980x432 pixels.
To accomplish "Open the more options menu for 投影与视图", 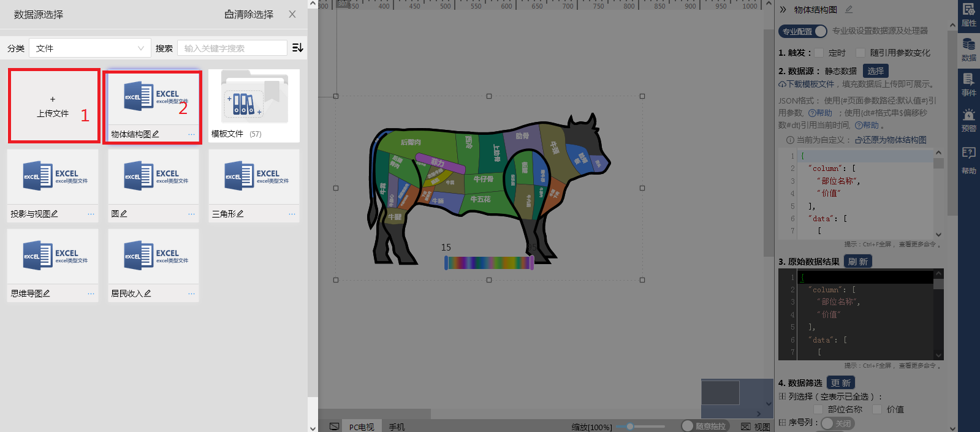I will point(91,214).
